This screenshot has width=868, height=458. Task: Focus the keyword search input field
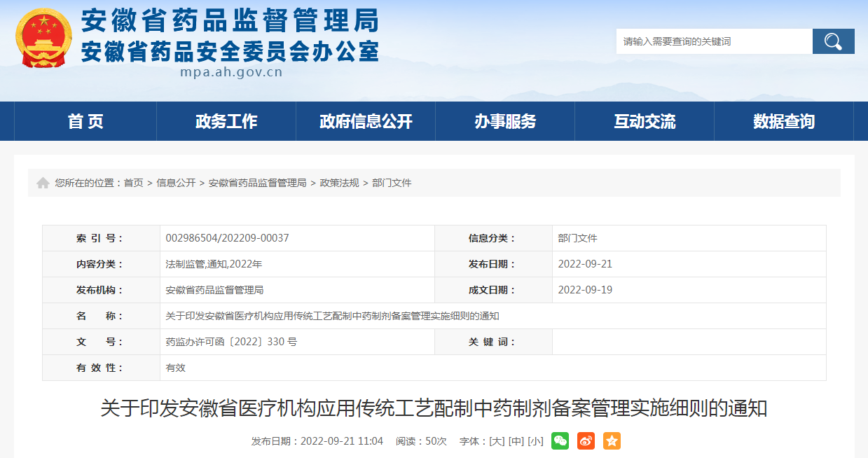pyautogui.click(x=715, y=41)
